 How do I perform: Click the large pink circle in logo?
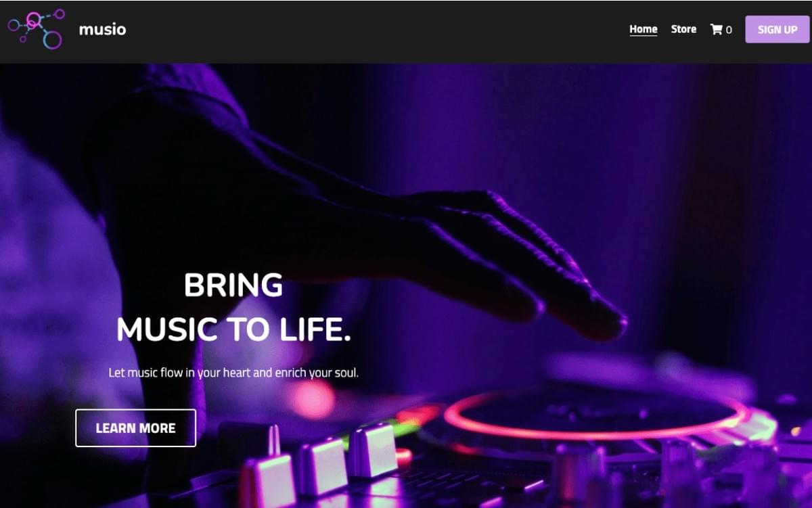34,20
